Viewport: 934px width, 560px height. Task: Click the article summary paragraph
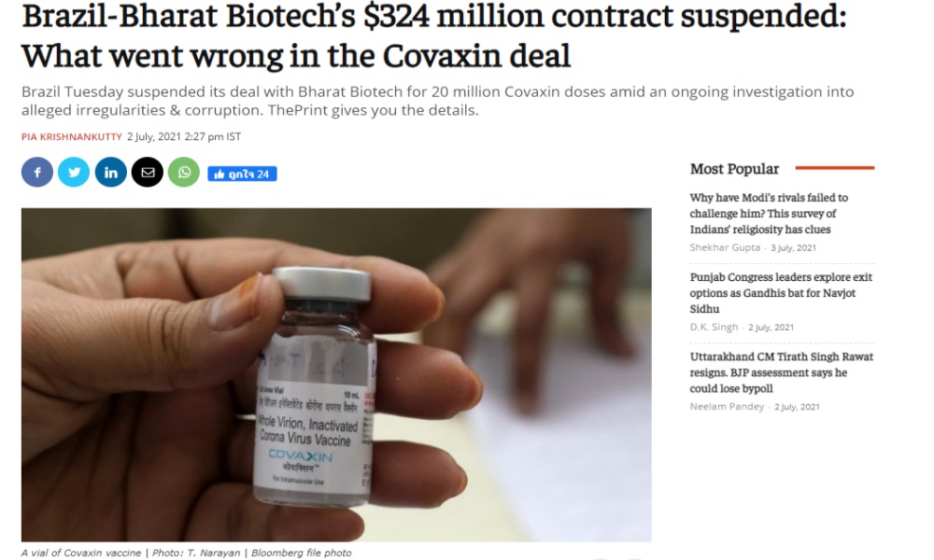(437, 101)
